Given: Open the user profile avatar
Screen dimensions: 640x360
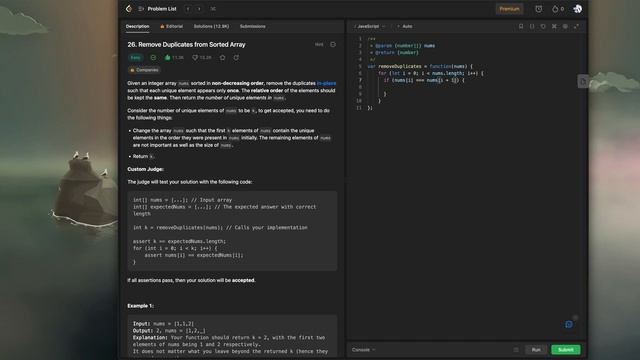Looking at the screenshot, I should point(577,9).
